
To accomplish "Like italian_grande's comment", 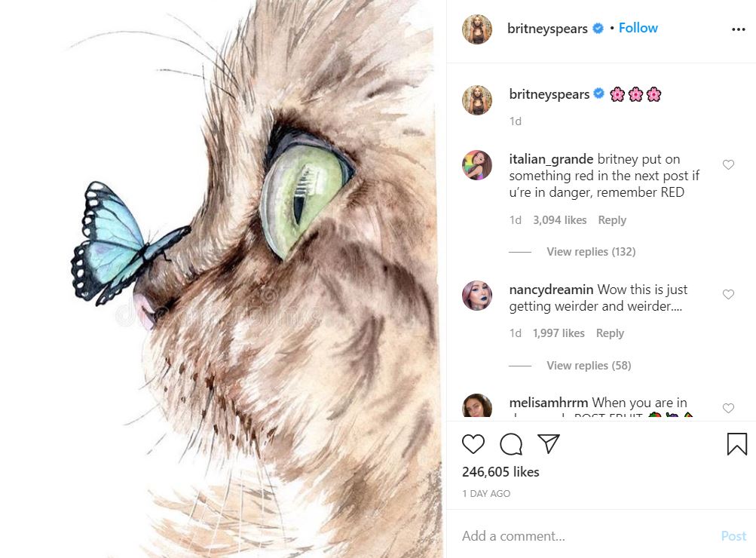I will (x=728, y=165).
